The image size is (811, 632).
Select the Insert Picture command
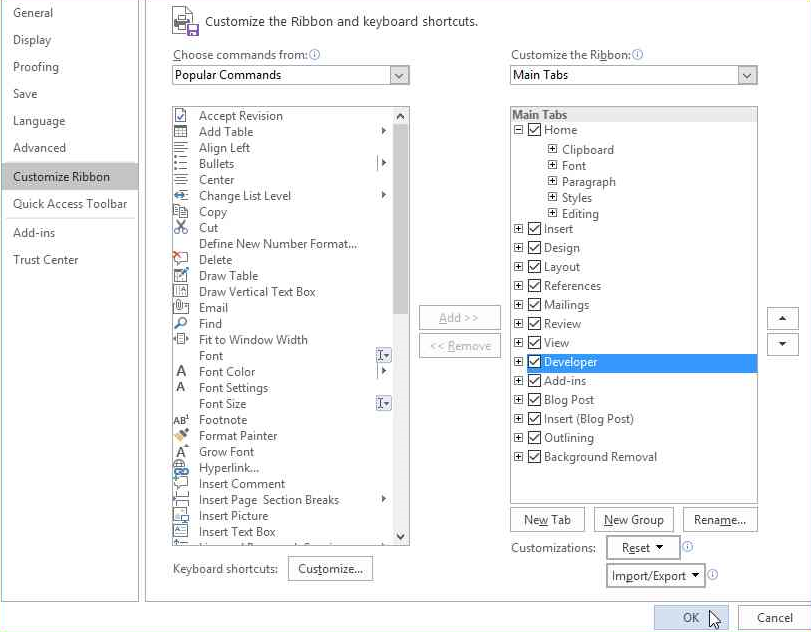click(233, 516)
